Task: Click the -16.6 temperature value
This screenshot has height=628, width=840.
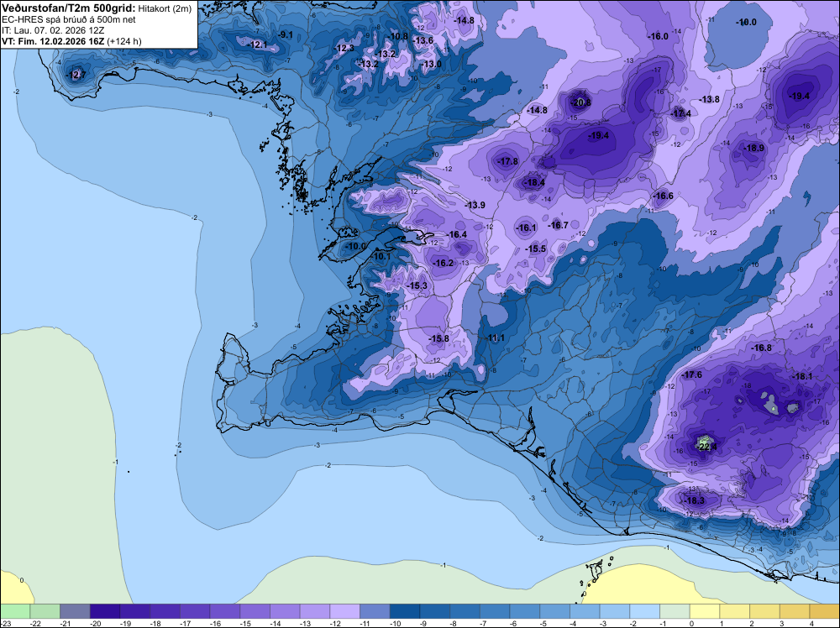Action: point(664,196)
